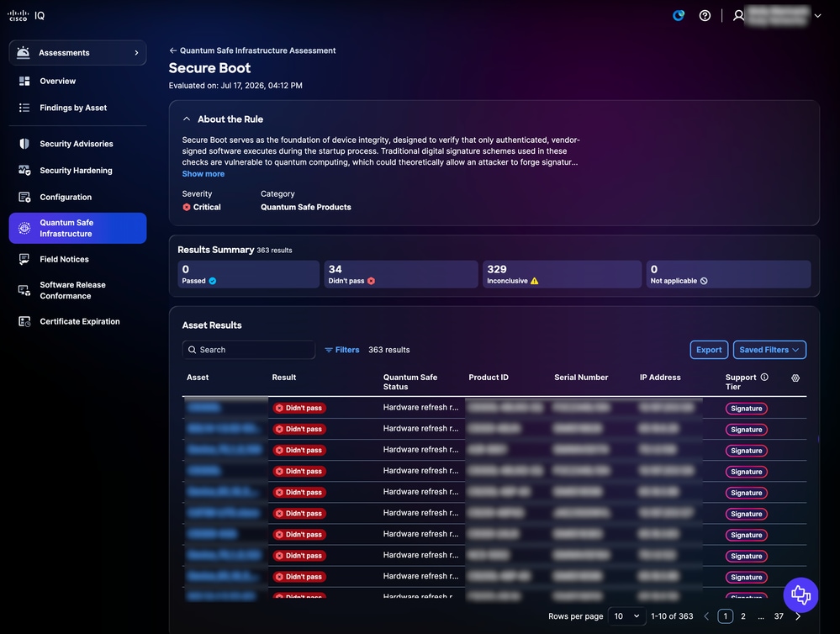Screen dimensions: 840x634
Task: Open the floating feedback chat button
Action: [800, 594]
